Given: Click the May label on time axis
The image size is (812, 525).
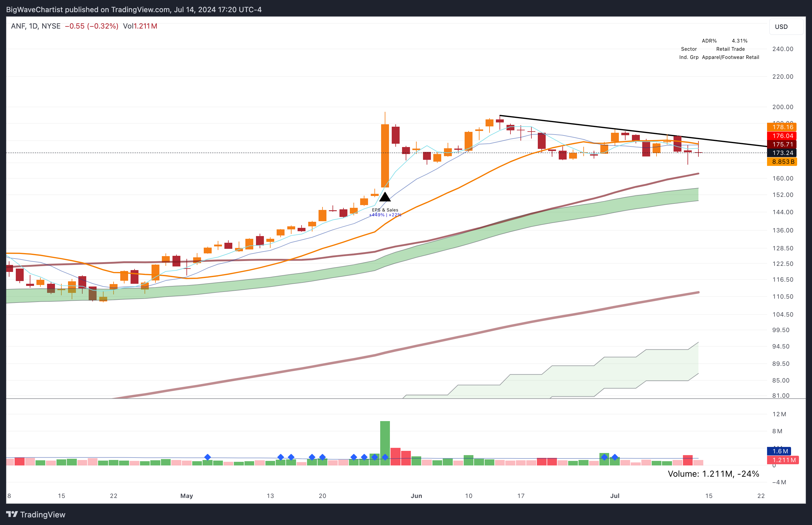Looking at the screenshot, I should tap(186, 496).
